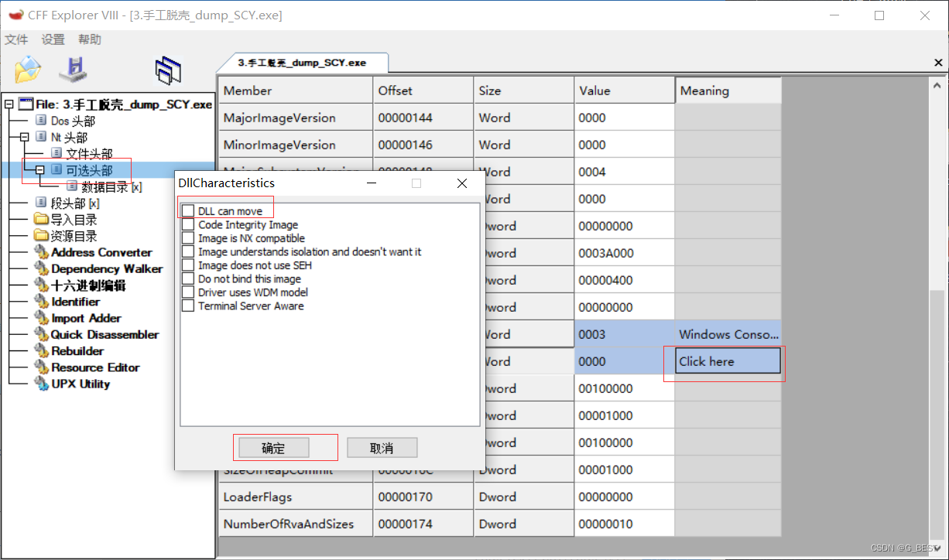The height and width of the screenshot is (560, 949).
Task: Click the LoaderFlags member cell
Action: 295,497
